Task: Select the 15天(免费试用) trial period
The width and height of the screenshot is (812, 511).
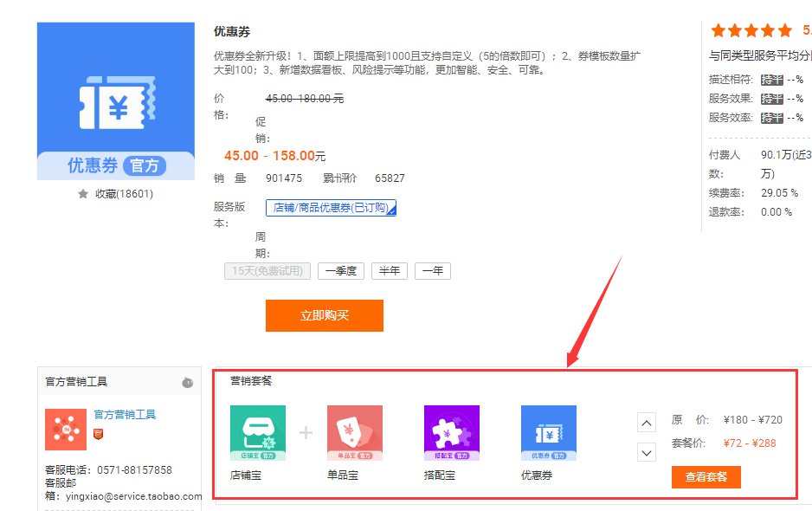Action: [267, 270]
